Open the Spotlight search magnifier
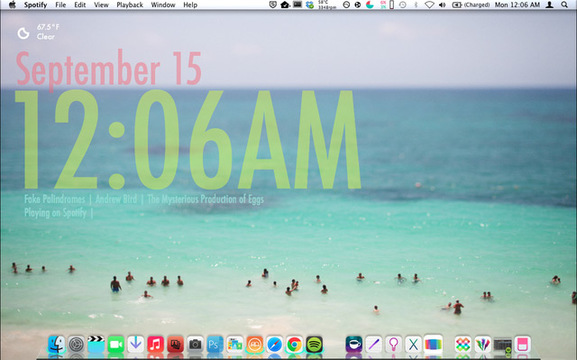Image resolution: width=577 pixels, height=360 pixels. (564, 5)
